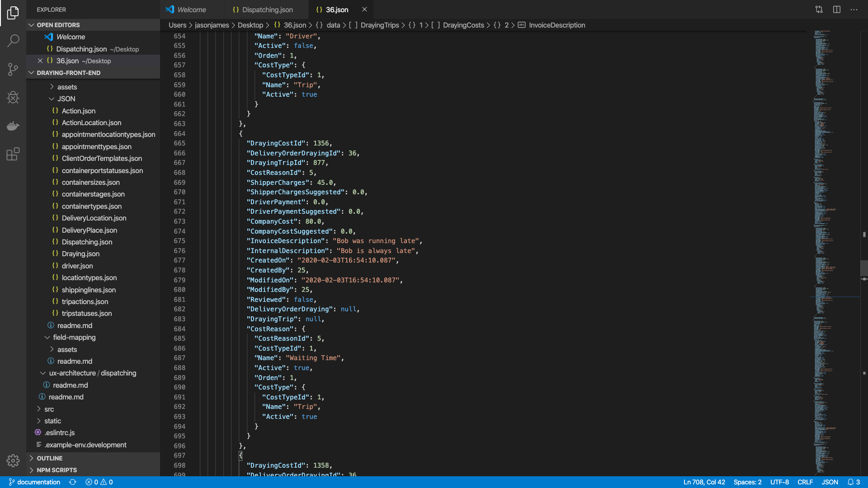The width and height of the screenshot is (868, 488).
Task: Click the notifications bell in status bar
Action: pyautogui.click(x=850, y=482)
